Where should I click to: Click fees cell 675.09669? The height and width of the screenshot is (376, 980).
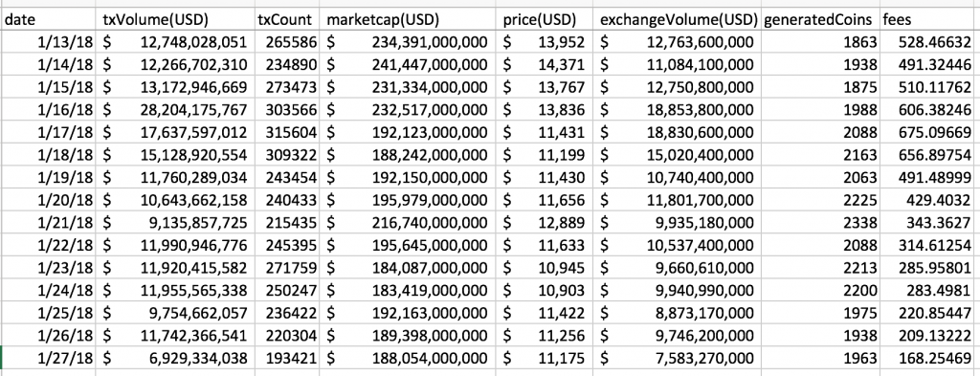pos(930,132)
